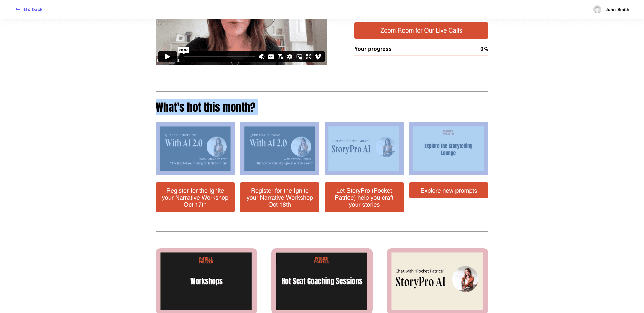
Task: Play the video
Action: [x=167, y=57]
